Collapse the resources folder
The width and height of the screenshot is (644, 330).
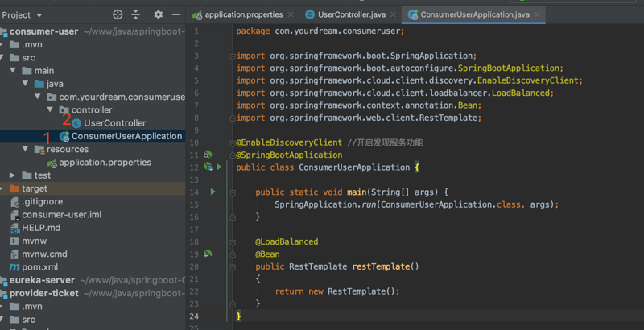coord(25,149)
